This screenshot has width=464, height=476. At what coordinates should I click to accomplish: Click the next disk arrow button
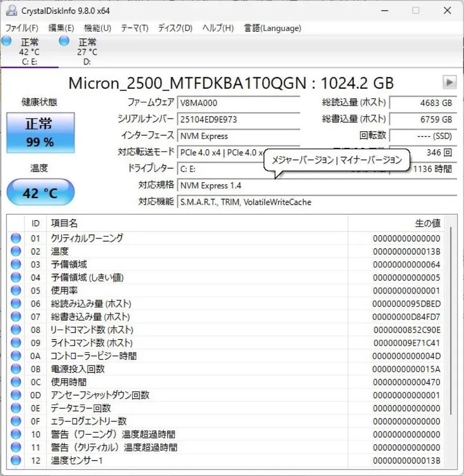[x=449, y=83]
